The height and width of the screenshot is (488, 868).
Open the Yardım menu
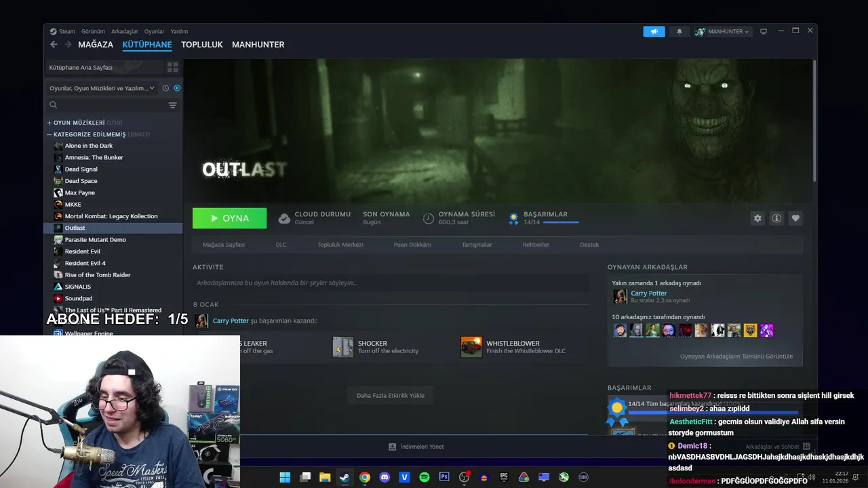179,31
